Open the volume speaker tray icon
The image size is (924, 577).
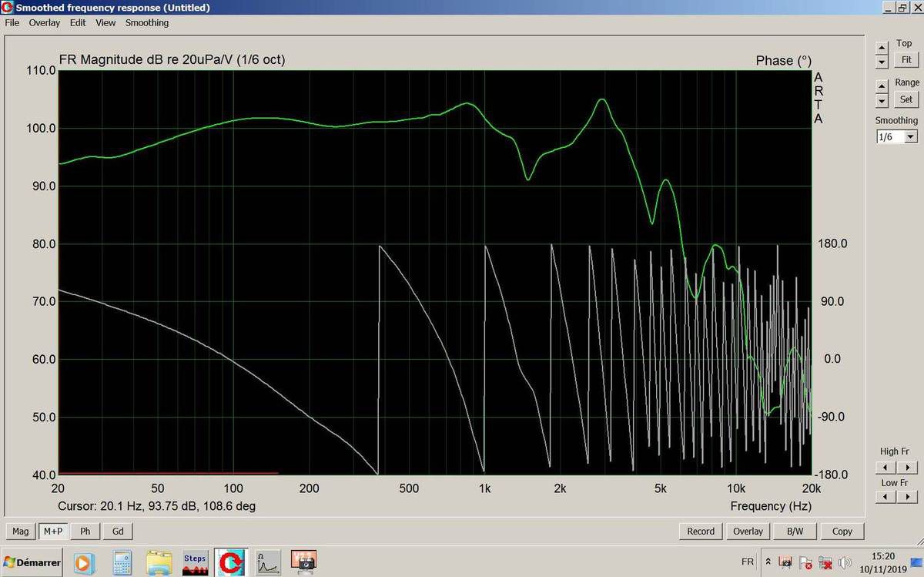pos(845,563)
